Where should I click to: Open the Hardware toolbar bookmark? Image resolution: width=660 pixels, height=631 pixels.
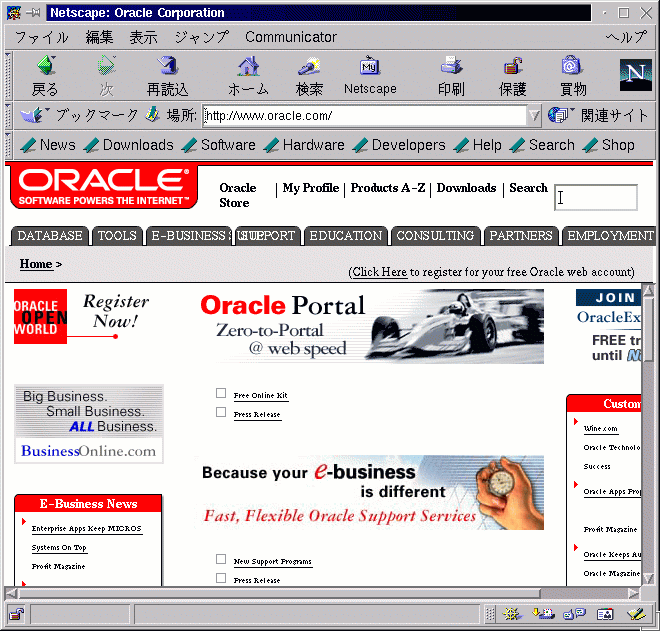pos(304,145)
